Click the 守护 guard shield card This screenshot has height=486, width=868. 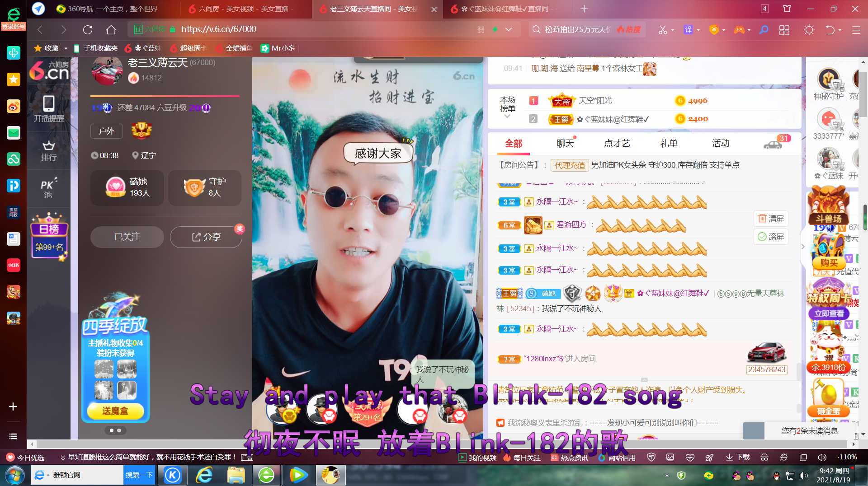pyautogui.click(x=205, y=187)
